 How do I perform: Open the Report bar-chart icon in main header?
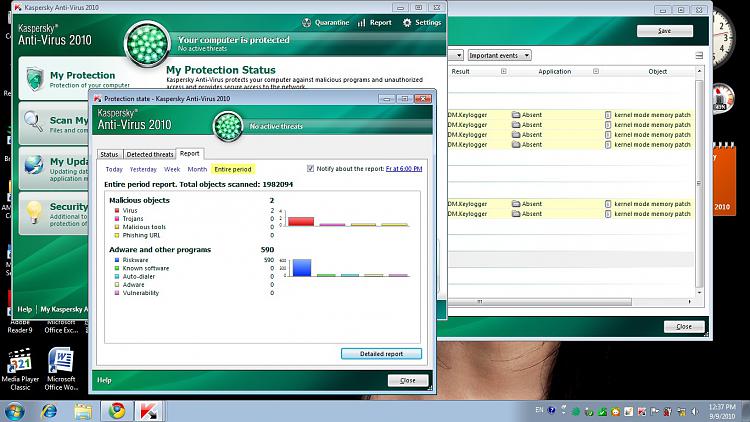click(362, 22)
